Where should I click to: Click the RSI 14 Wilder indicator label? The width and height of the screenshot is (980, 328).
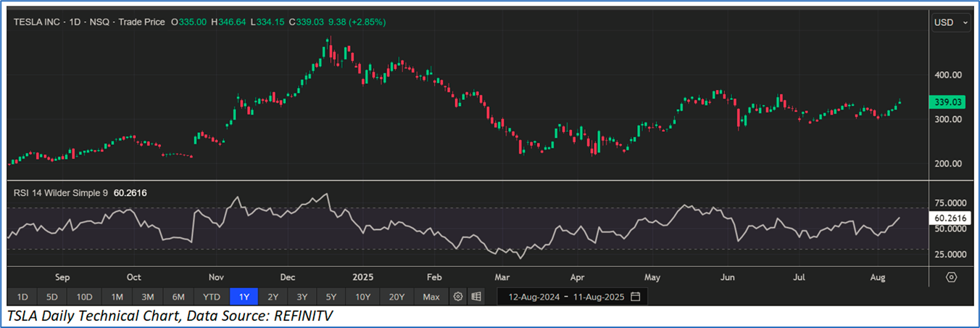[60, 193]
